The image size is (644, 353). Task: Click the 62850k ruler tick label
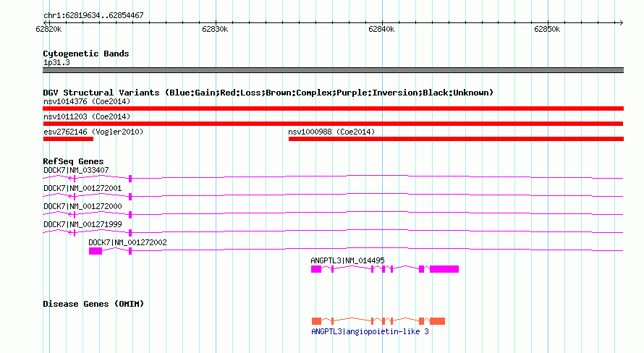(x=547, y=29)
